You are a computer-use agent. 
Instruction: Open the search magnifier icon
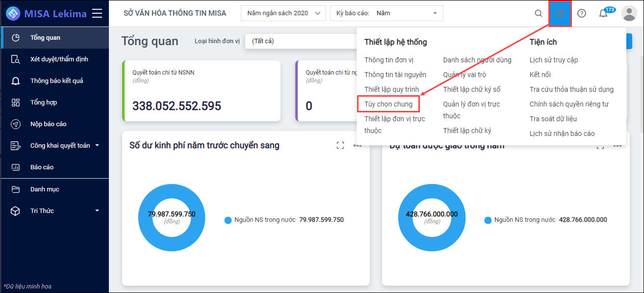coord(538,13)
